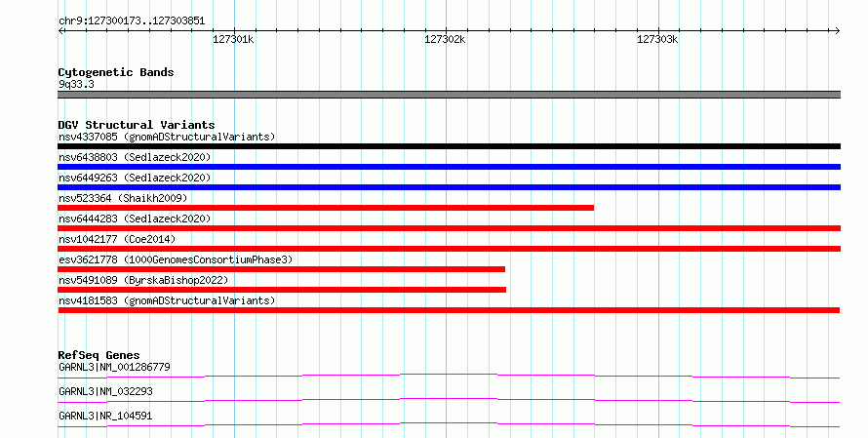Screen dimensions: 868x438
Task: Select the magenta GARNL3|NM_001286779 transcript line
Action: coord(449,376)
